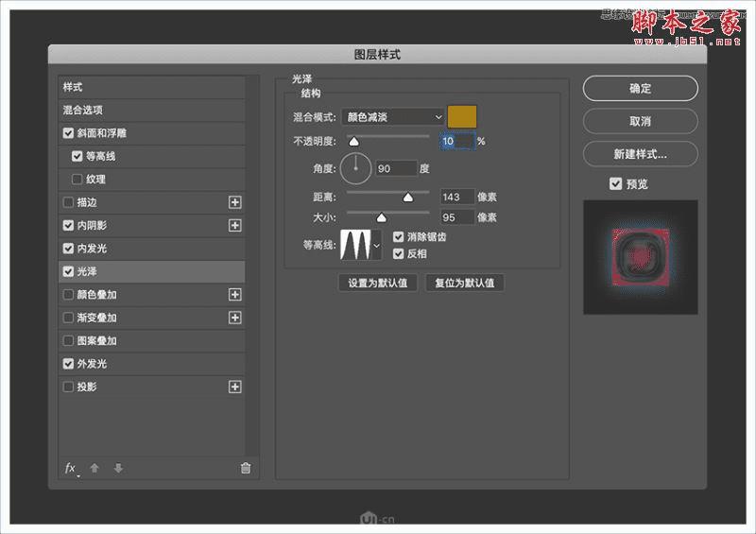Uncheck 光泽 checkbox
This screenshot has height=534, width=756.
coord(68,271)
